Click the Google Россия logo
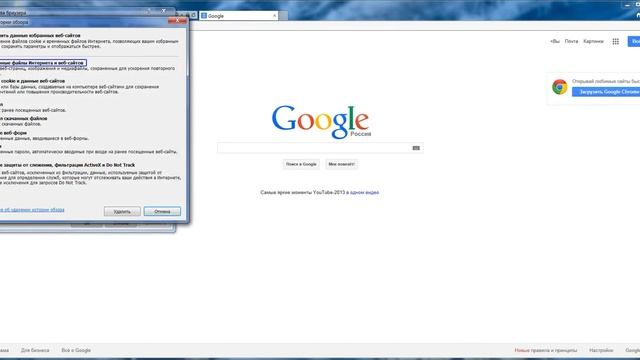 pos(321,122)
